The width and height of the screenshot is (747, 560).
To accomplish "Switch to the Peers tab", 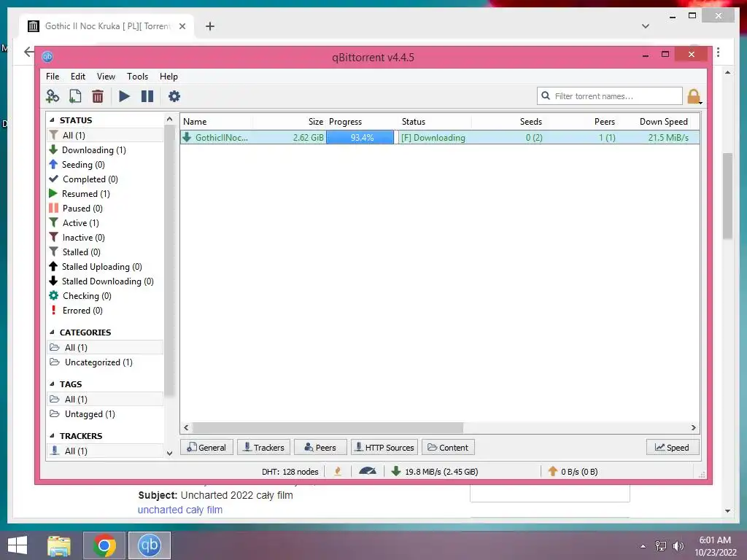I will [321, 447].
